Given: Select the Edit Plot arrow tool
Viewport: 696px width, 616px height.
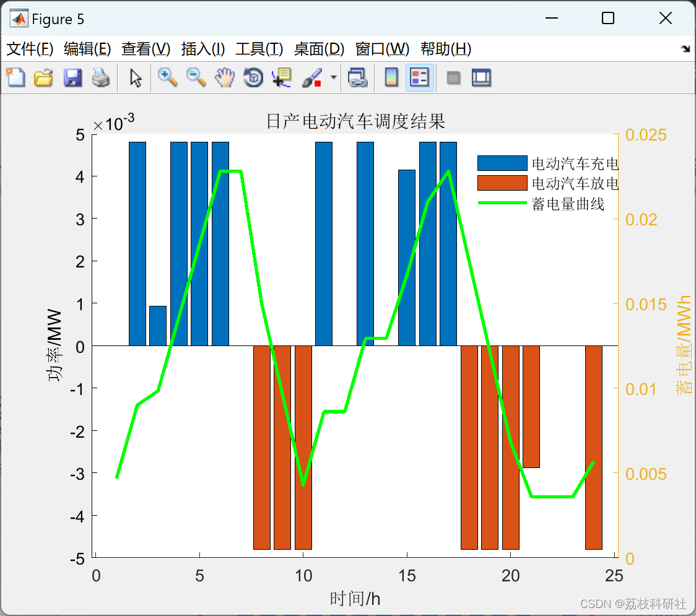Looking at the screenshot, I should (x=136, y=77).
